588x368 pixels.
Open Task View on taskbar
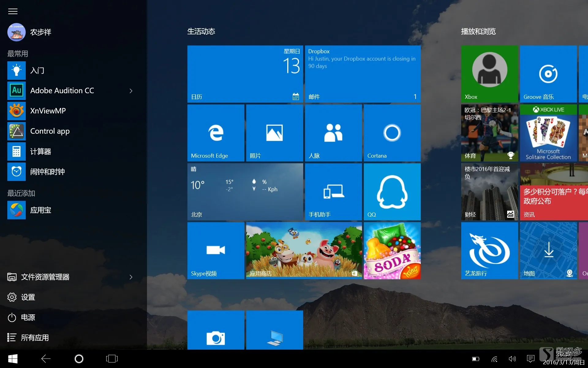112,358
